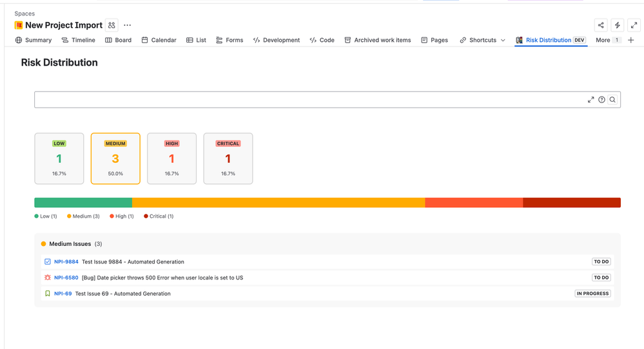Click the orange Medium bar segment

[x=278, y=203]
